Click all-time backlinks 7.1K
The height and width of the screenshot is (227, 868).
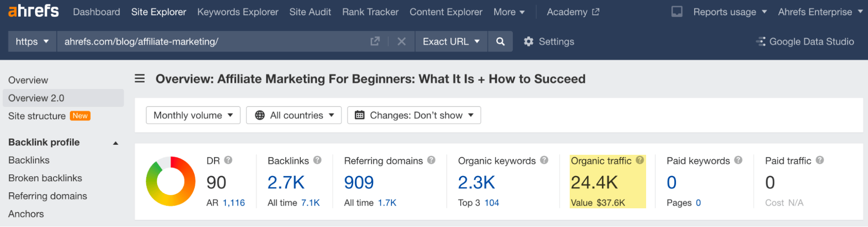(x=310, y=203)
